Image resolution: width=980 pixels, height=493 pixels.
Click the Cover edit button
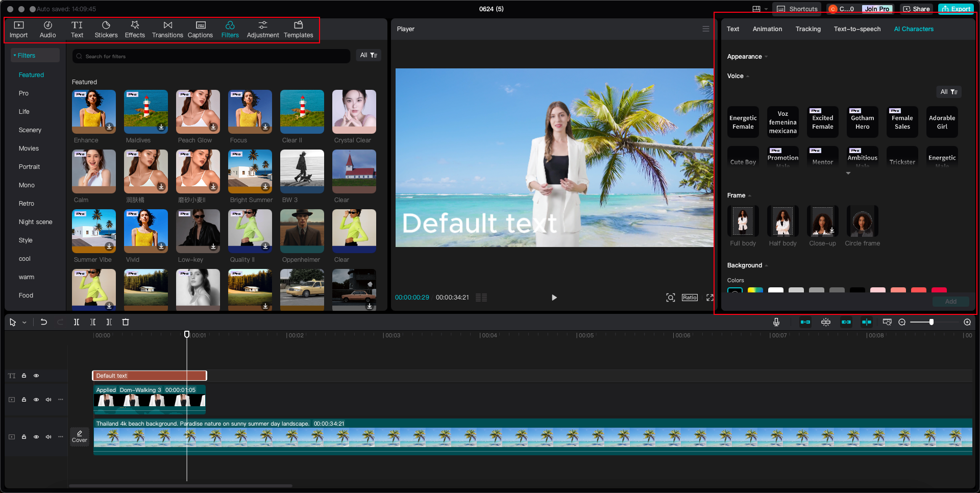[80, 436]
